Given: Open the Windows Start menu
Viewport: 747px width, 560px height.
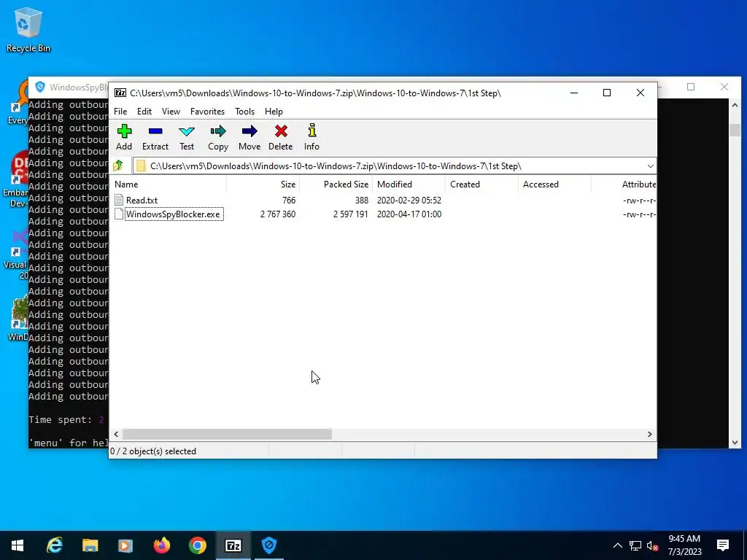Looking at the screenshot, I should click(x=18, y=545).
